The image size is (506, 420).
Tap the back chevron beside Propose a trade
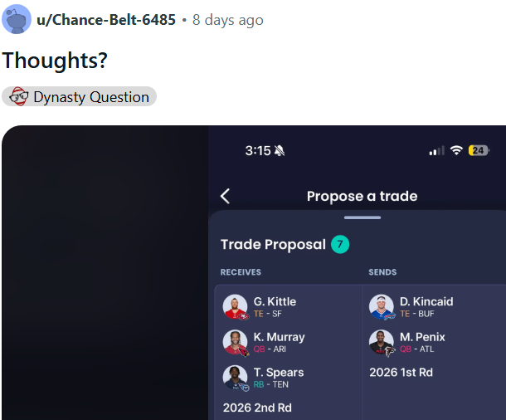(225, 196)
